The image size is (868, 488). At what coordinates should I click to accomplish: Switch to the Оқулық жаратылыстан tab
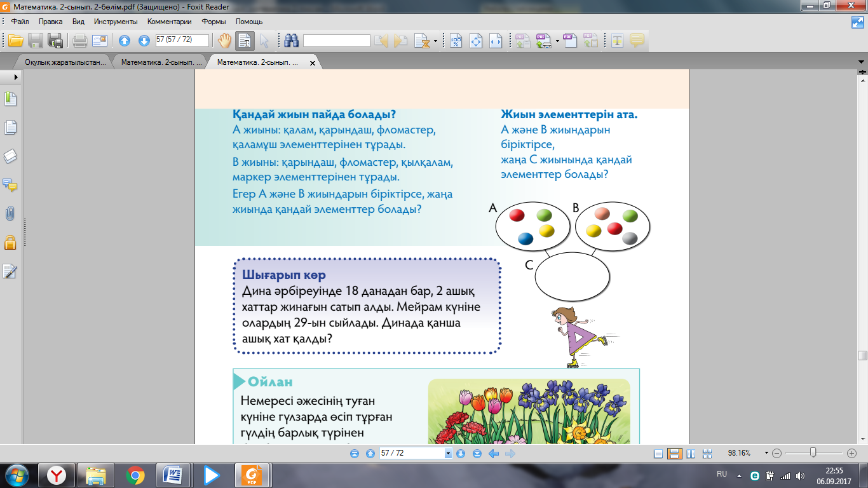pos(65,62)
